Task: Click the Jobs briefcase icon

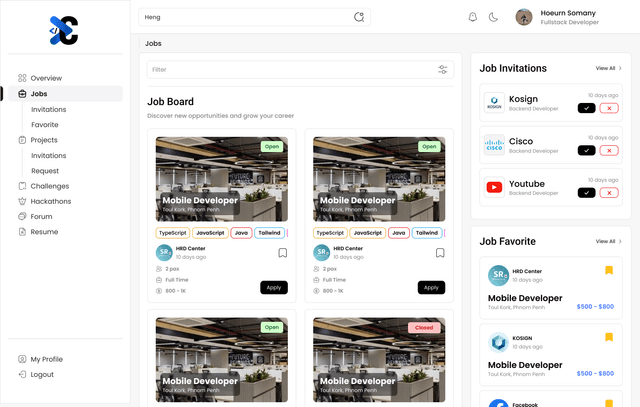Action: pos(22,93)
